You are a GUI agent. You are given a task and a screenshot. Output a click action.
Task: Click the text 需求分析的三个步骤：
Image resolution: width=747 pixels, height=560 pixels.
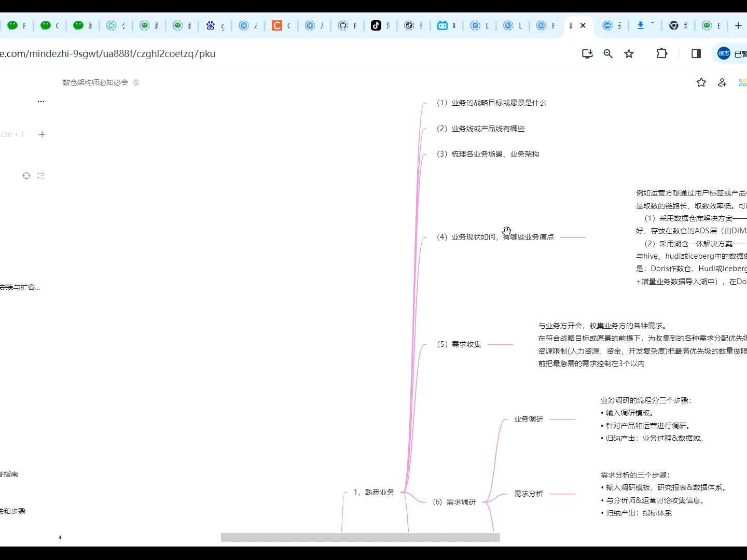pos(636,475)
